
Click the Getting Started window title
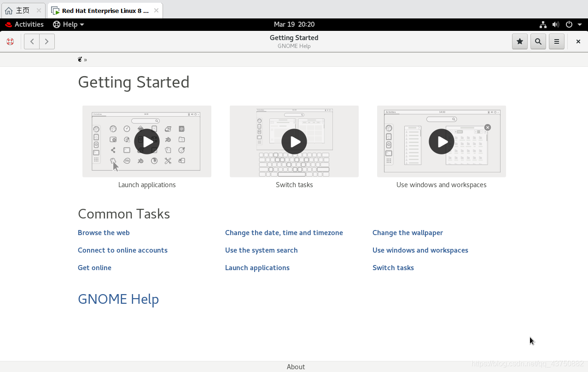tap(294, 38)
